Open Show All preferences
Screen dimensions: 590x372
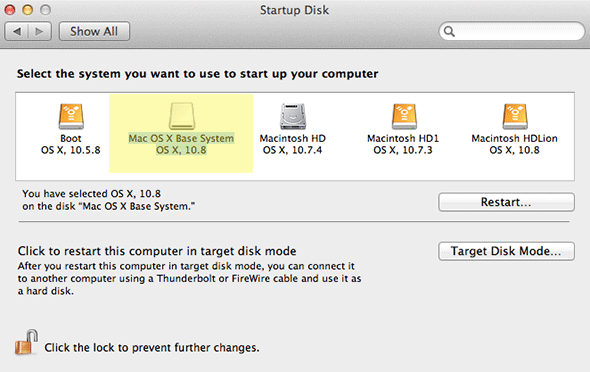click(94, 31)
